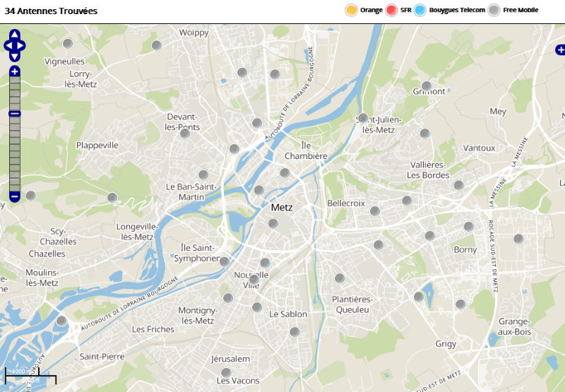Pan the map south with down arrow
This screenshot has width=565, height=392.
[x=14, y=57]
